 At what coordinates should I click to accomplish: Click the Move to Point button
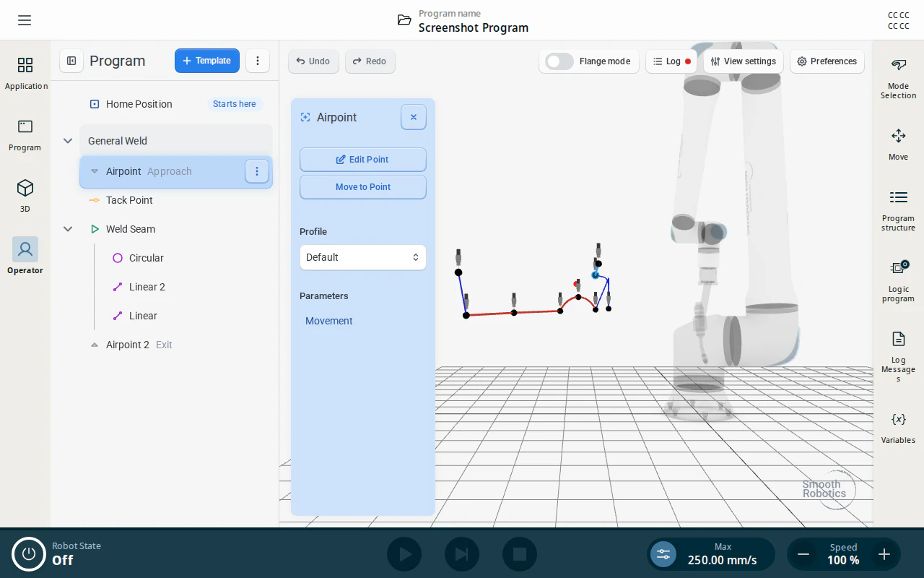tap(362, 187)
